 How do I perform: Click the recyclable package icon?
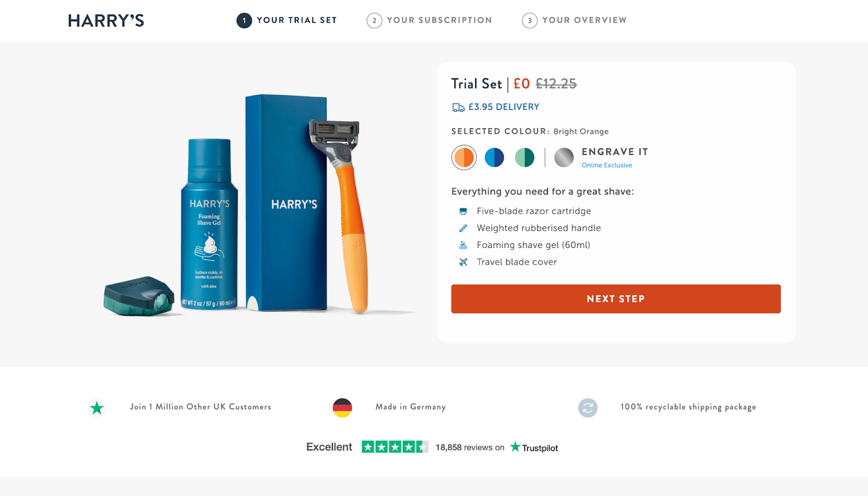pos(588,408)
